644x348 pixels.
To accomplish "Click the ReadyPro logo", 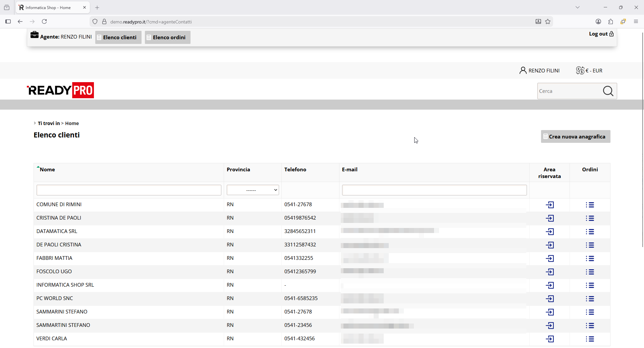I will pos(60,90).
